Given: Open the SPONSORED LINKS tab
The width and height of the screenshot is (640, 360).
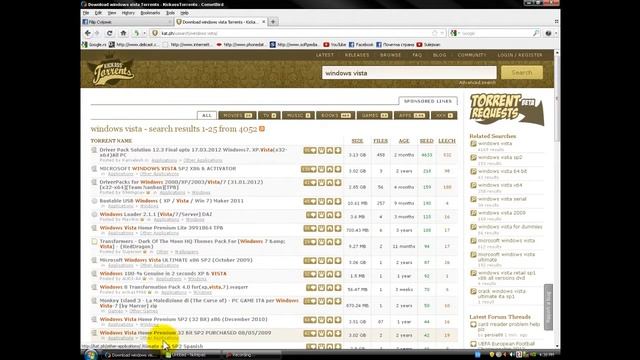Looking at the screenshot, I should (x=428, y=101).
